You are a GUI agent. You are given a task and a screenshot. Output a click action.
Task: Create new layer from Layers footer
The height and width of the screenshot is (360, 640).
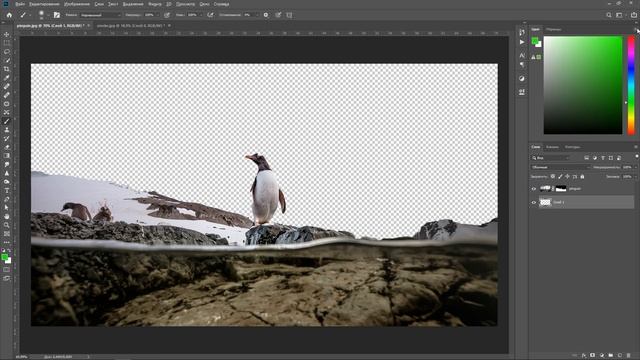pyautogui.click(x=620, y=356)
